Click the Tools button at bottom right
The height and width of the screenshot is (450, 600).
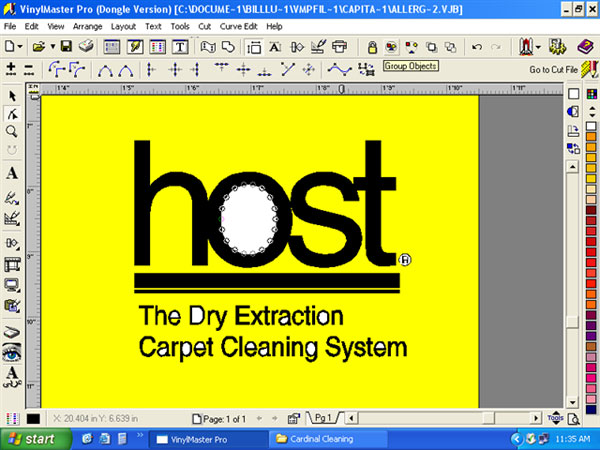click(555, 418)
